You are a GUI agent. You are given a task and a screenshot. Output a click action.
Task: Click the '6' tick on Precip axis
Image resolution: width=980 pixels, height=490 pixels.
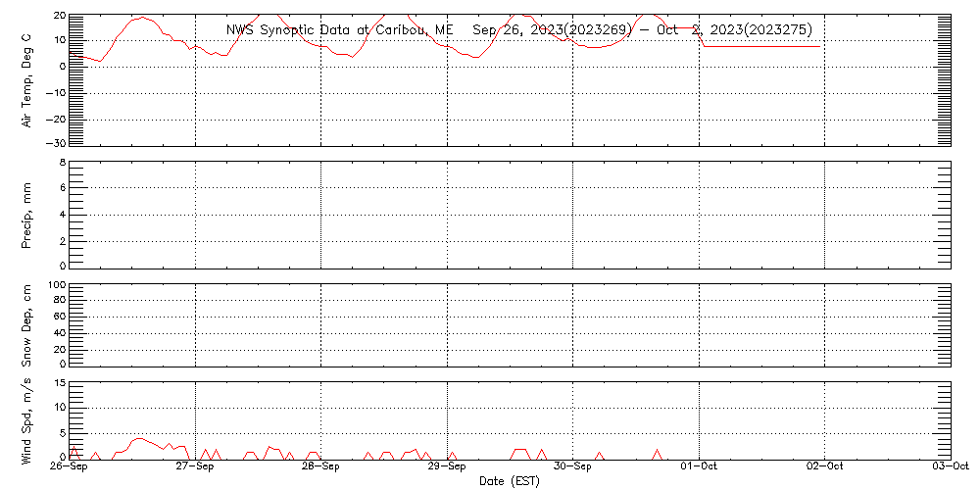(61, 187)
